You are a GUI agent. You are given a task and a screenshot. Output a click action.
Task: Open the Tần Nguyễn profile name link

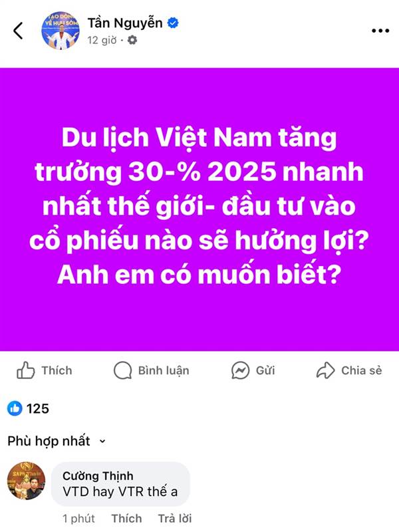point(125,23)
